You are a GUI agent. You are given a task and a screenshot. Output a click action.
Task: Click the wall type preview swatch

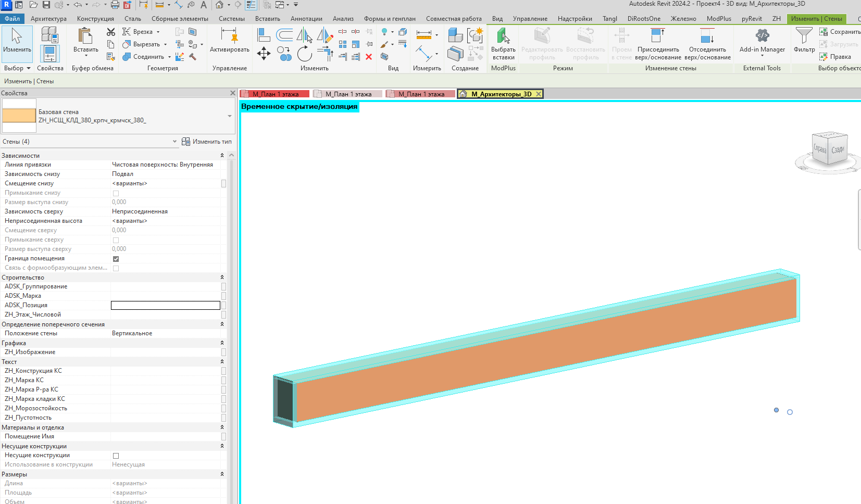tap(19, 116)
